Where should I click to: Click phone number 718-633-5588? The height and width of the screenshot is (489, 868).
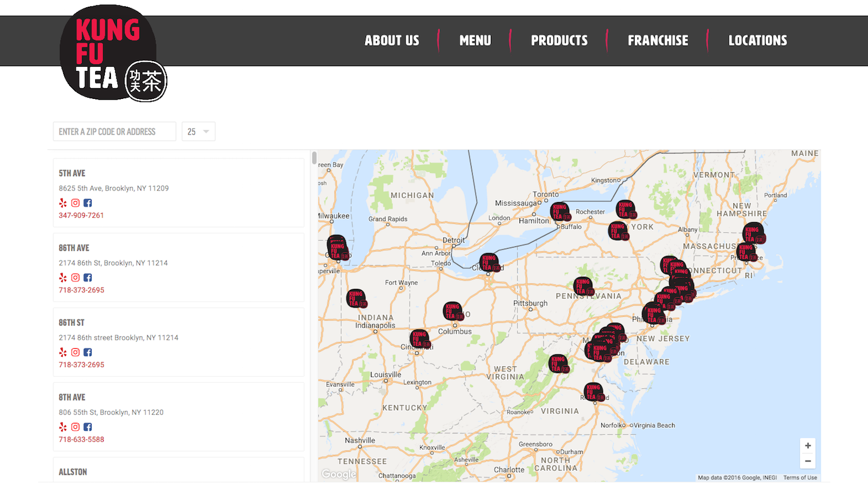tap(81, 439)
